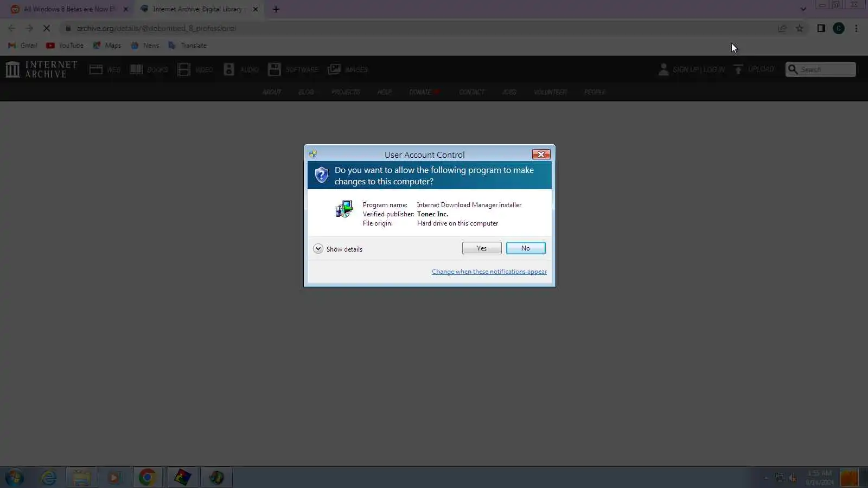Open the Help menu item

pyautogui.click(x=384, y=92)
